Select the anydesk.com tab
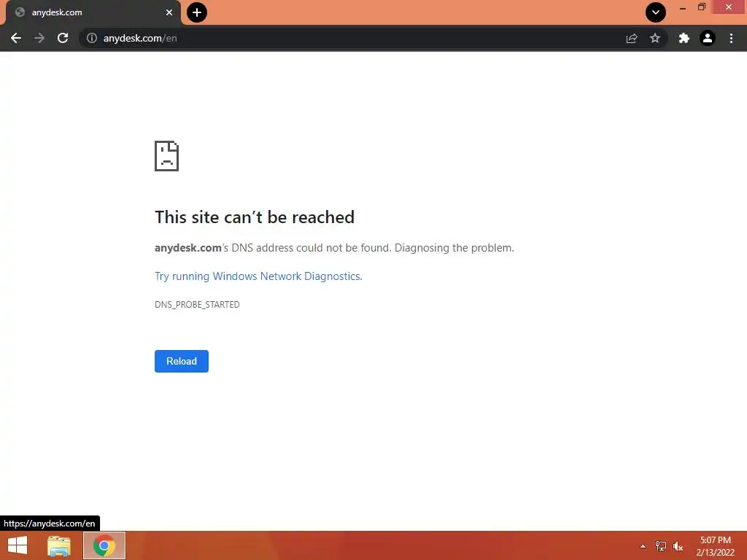 93,13
